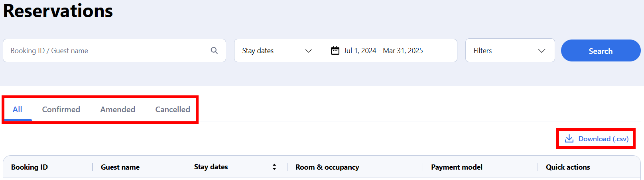This screenshot has width=644, height=180.
Task: Open the Amended reservations tab
Action: 118,109
